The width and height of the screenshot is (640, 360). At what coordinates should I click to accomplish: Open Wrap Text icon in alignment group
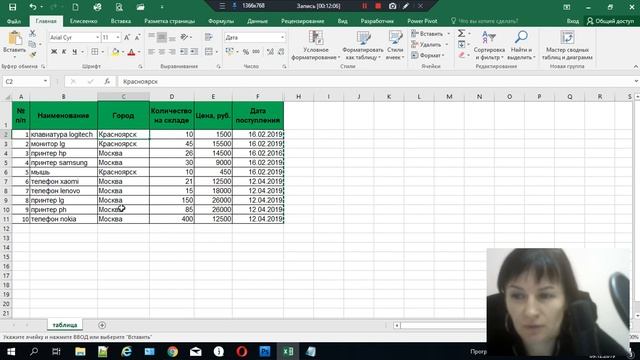(209, 38)
